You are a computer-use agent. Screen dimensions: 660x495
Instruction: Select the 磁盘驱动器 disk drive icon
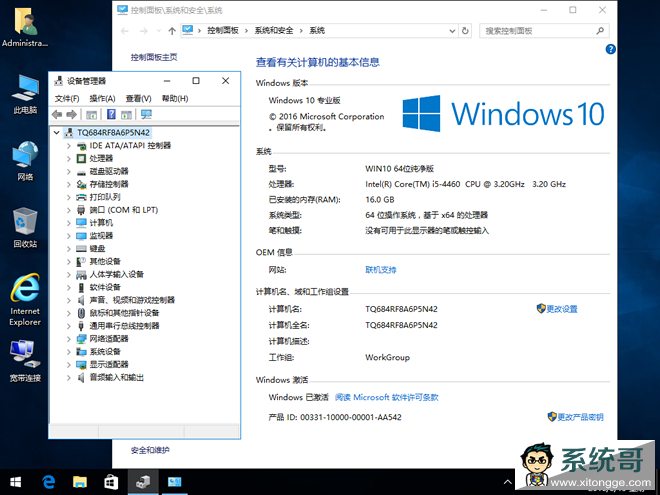point(81,172)
